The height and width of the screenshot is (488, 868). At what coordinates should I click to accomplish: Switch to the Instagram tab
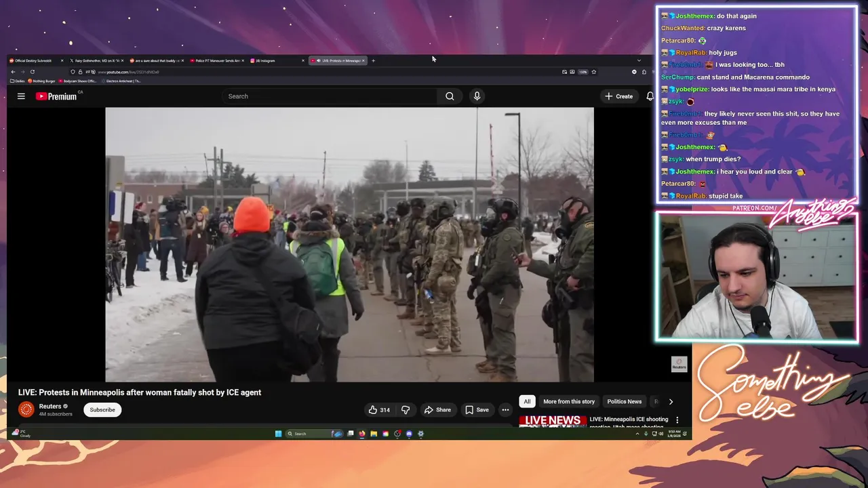click(276, 60)
